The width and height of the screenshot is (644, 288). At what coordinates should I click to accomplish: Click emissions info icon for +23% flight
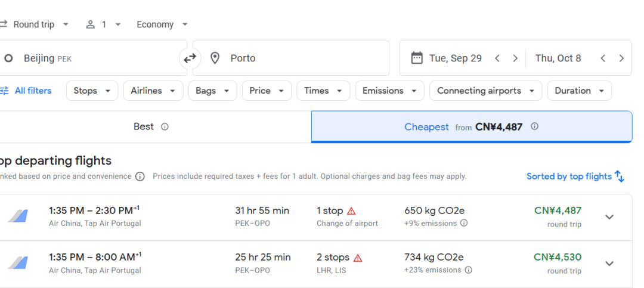click(x=469, y=270)
